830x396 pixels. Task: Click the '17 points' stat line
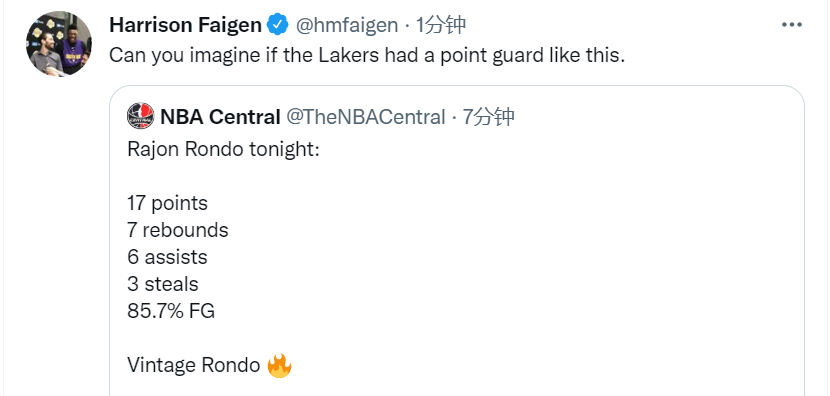(x=167, y=203)
